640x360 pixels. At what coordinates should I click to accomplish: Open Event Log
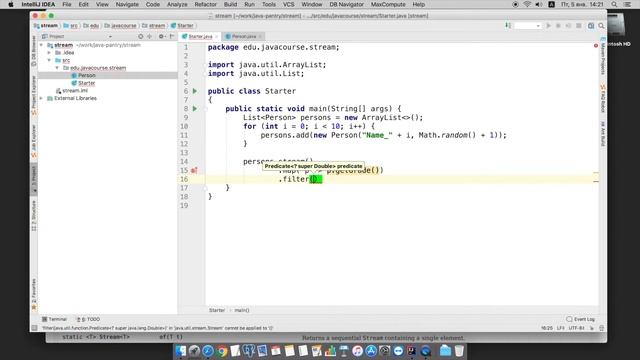580,319
